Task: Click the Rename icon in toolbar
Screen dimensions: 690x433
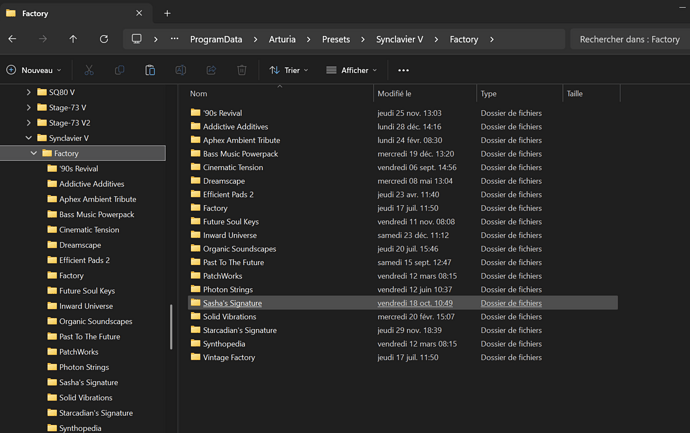Action: (180, 70)
